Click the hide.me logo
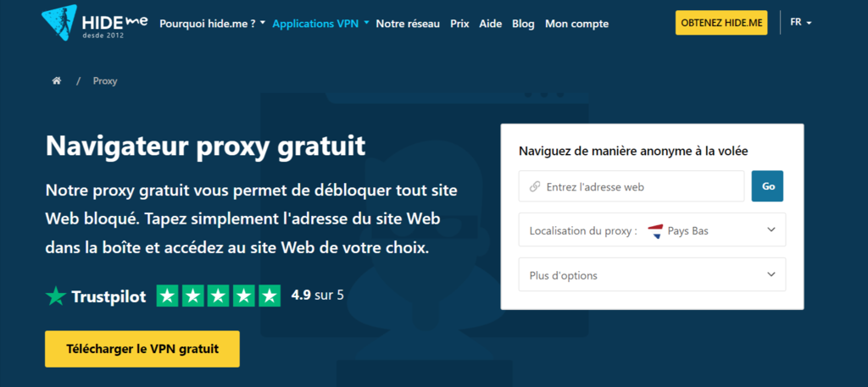This screenshot has width=868, height=387. [x=95, y=24]
